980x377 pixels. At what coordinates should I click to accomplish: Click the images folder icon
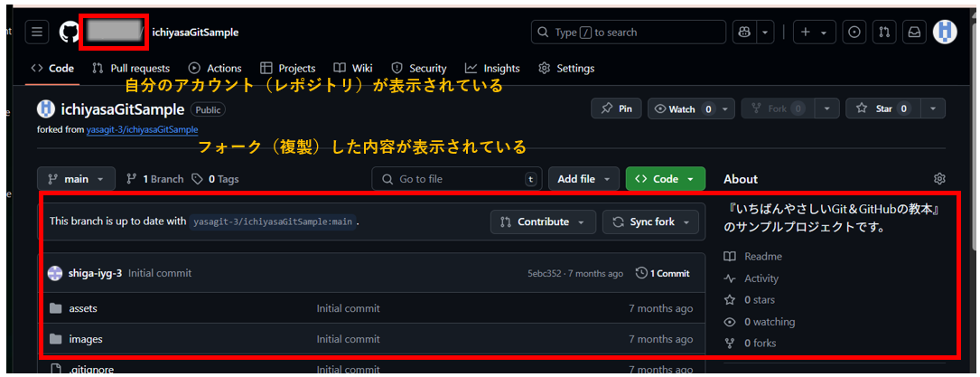(56, 339)
